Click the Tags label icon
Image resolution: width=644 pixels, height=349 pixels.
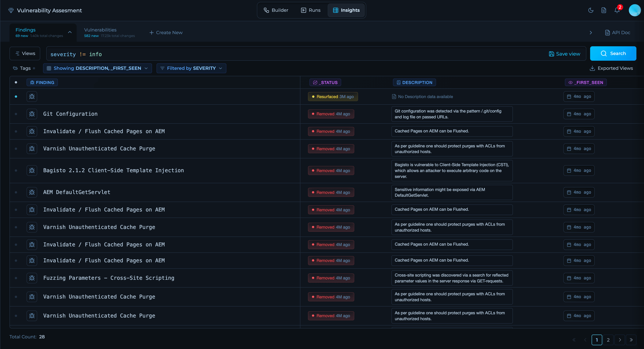(15, 68)
